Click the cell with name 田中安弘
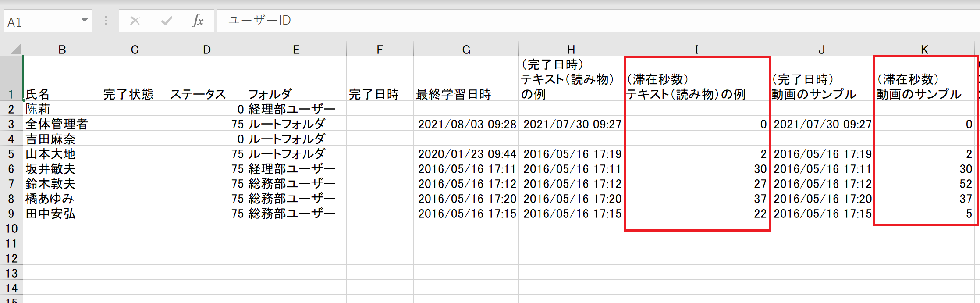The width and height of the screenshot is (980, 303). 62,213
